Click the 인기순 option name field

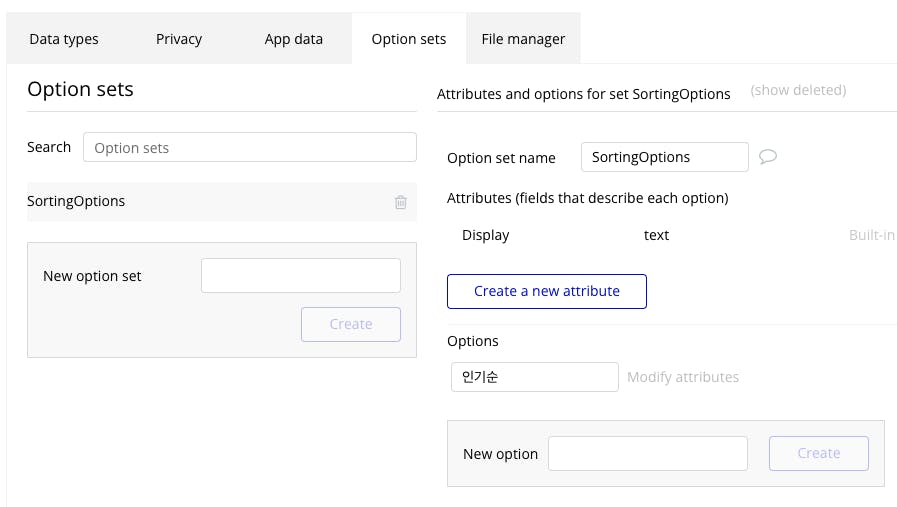tap(534, 377)
